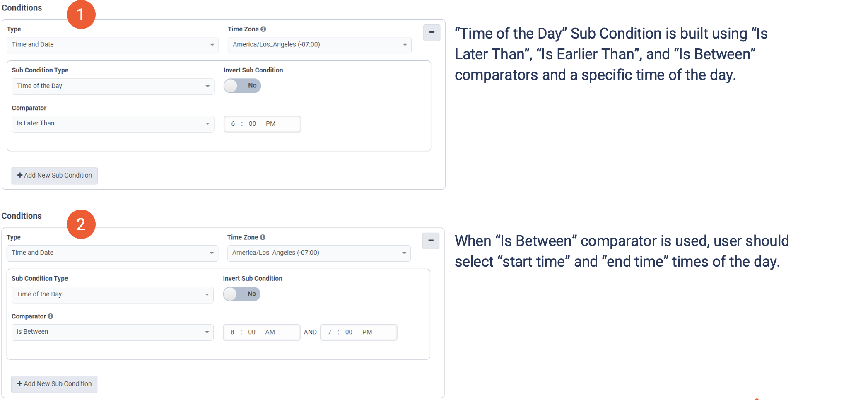Click the 6:00 PM time input field

pos(262,124)
